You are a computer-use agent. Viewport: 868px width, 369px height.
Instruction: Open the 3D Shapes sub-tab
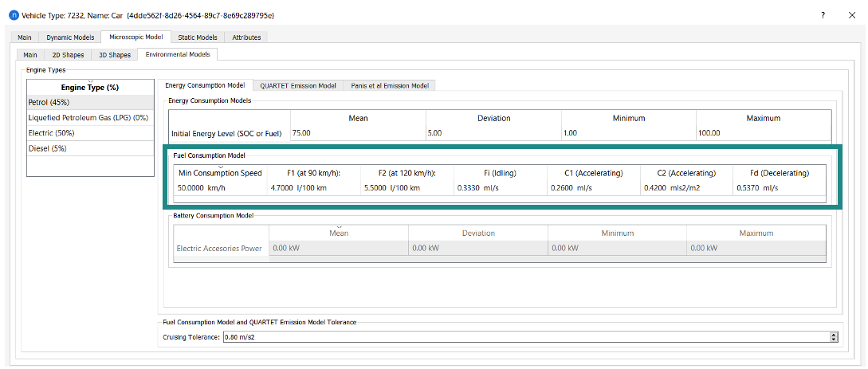(x=115, y=55)
